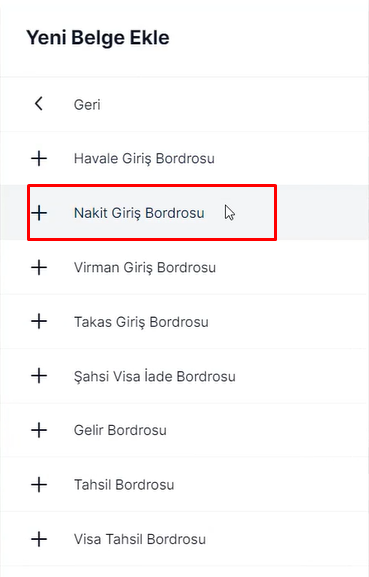Open Visa Tahsil Bordrosu entry
The width and height of the screenshot is (369, 577).
click(x=140, y=539)
